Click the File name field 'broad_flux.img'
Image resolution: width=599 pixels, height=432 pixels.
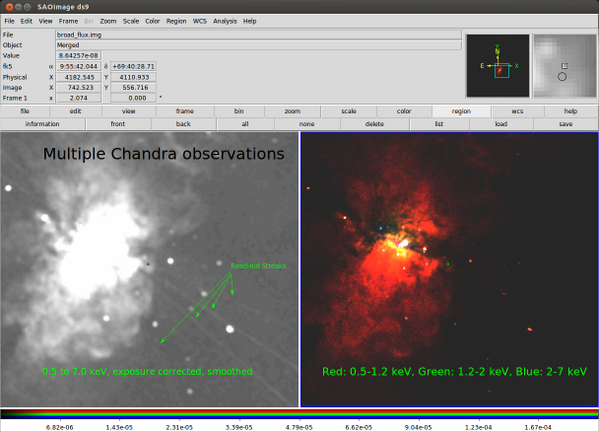coord(259,35)
